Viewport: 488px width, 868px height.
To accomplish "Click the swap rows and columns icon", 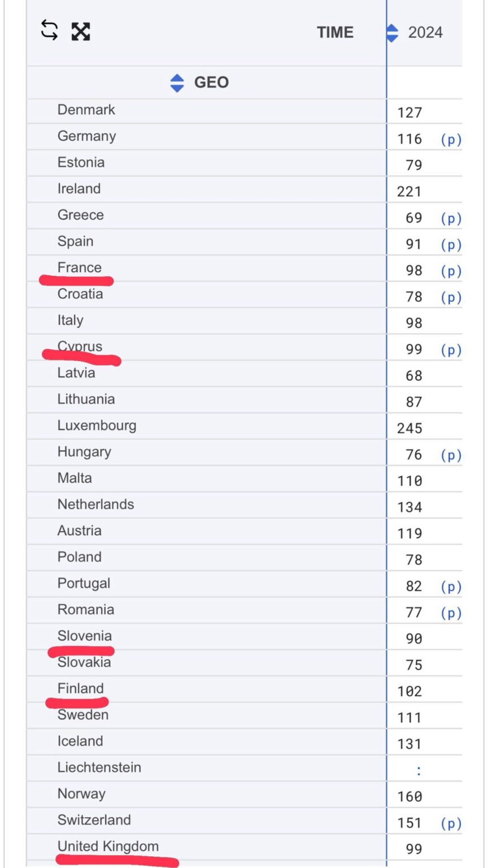I will point(50,31).
